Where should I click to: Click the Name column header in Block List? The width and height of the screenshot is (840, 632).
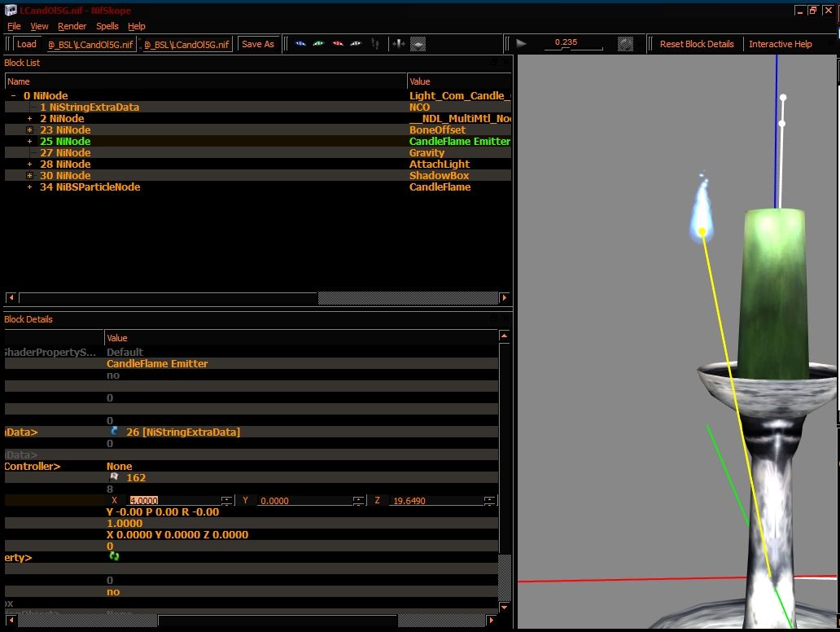(206, 81)
